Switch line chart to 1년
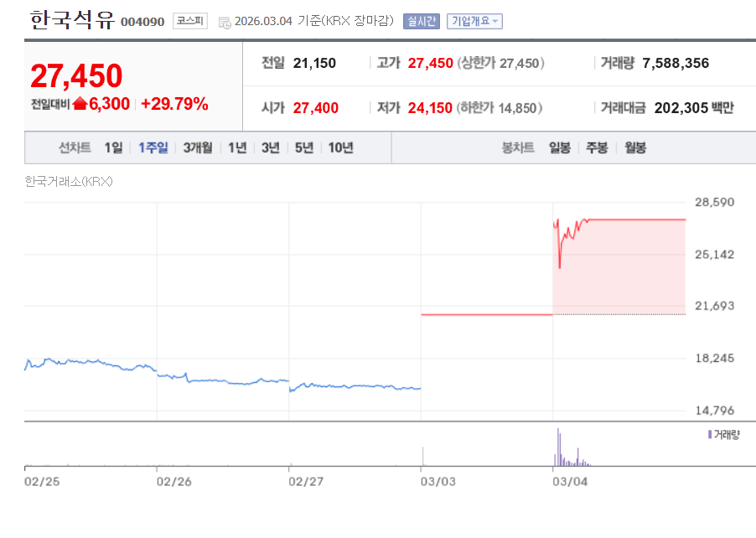The width and height of the screenshot is (756, 538). pos(237,147)
